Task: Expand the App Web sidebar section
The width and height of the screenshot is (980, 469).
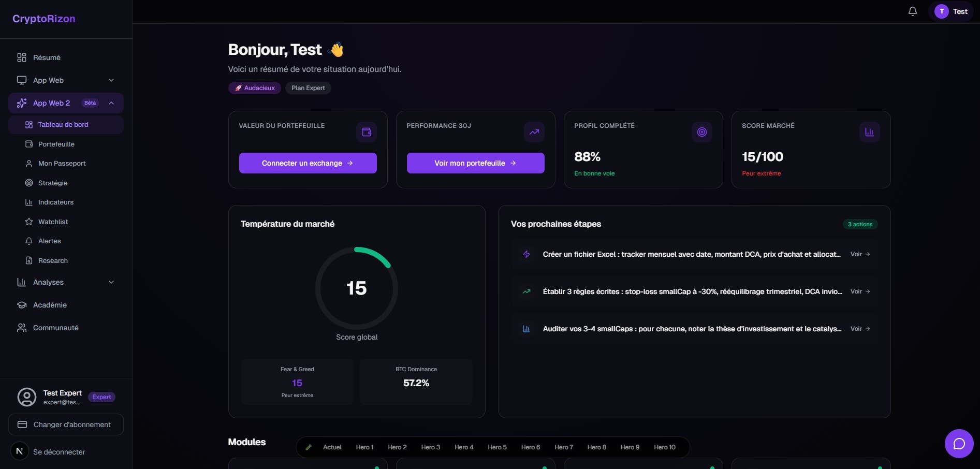Action: (66, 80)
